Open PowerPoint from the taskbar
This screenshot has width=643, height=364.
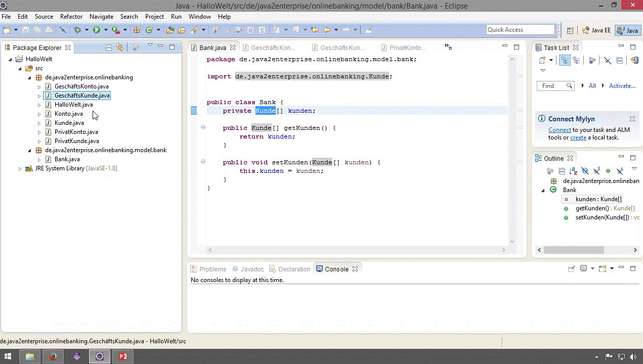pyautogui.click(x=122, y=356)
